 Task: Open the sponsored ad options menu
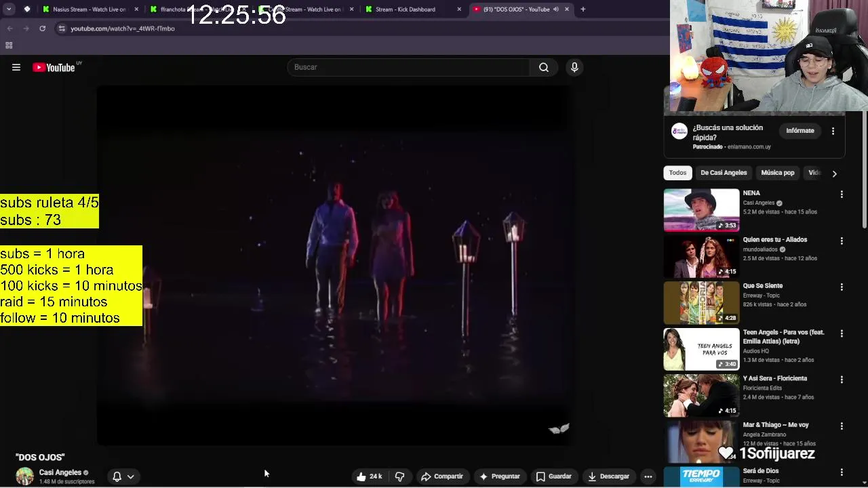pos(833,131)
